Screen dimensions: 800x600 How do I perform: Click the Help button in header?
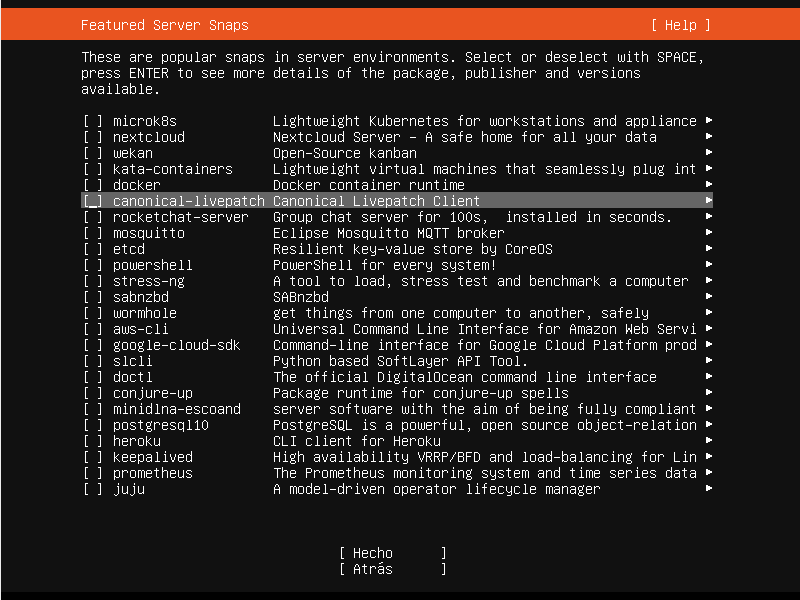(x=680, y=25)
